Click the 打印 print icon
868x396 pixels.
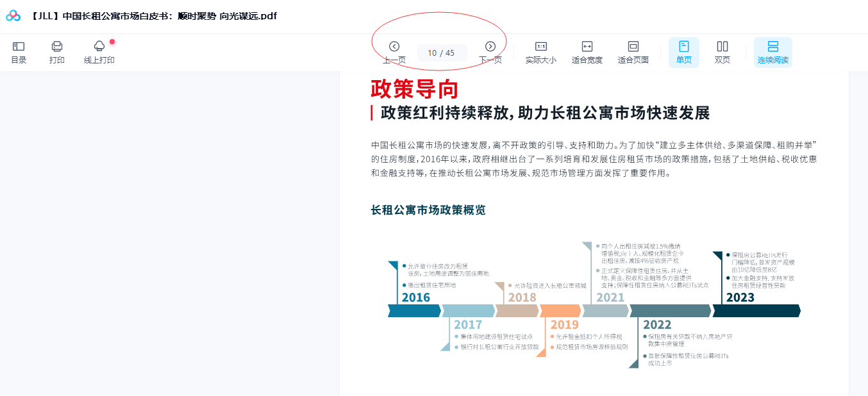57,52
